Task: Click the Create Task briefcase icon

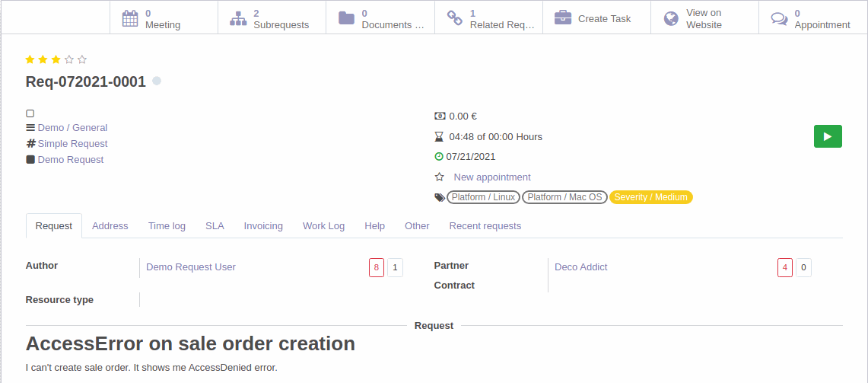Action: coord(563,18)
